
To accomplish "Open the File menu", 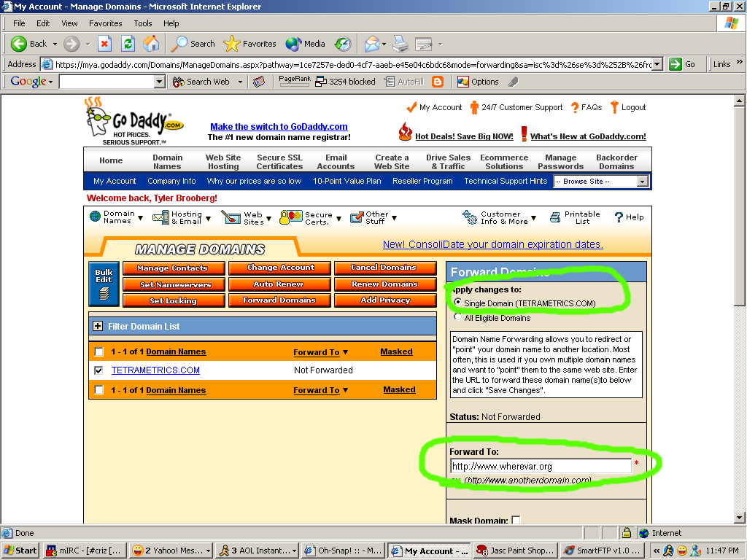I will point(19,23).
